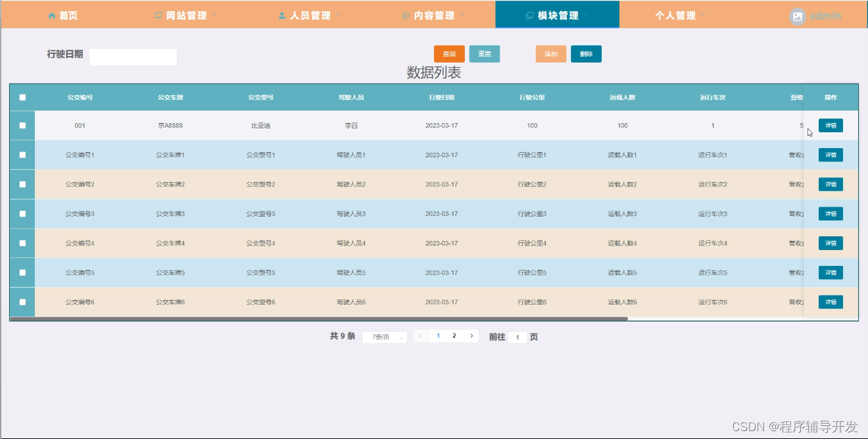Open the 人员管理 menu
Screen dimensions: 868x439
[x=310, y=15]
